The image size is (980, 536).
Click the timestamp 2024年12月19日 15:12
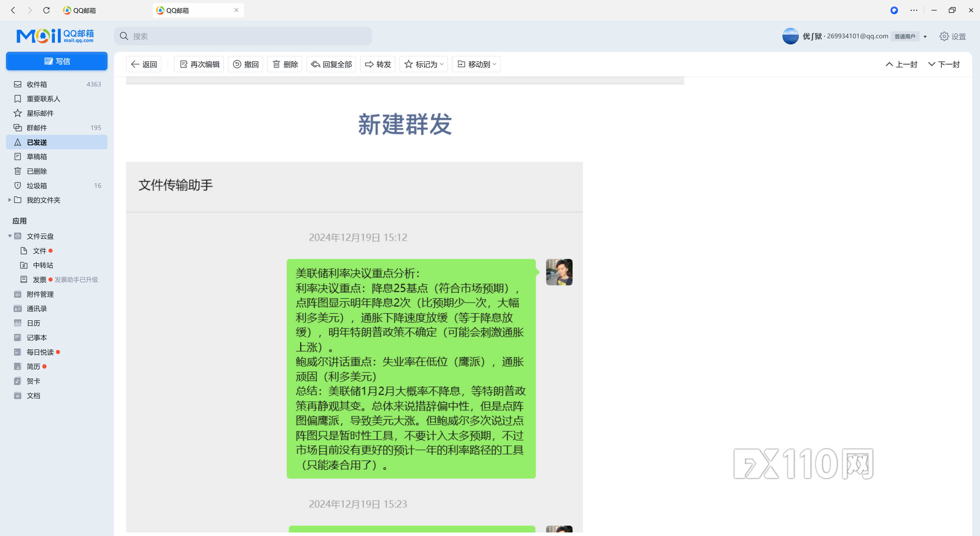tap(358, 237)
